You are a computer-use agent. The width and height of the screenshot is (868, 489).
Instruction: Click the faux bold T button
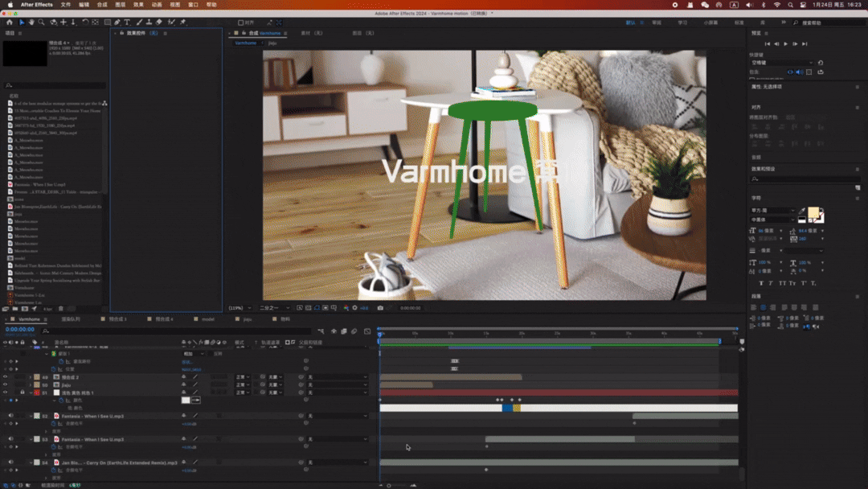(761, 284)
